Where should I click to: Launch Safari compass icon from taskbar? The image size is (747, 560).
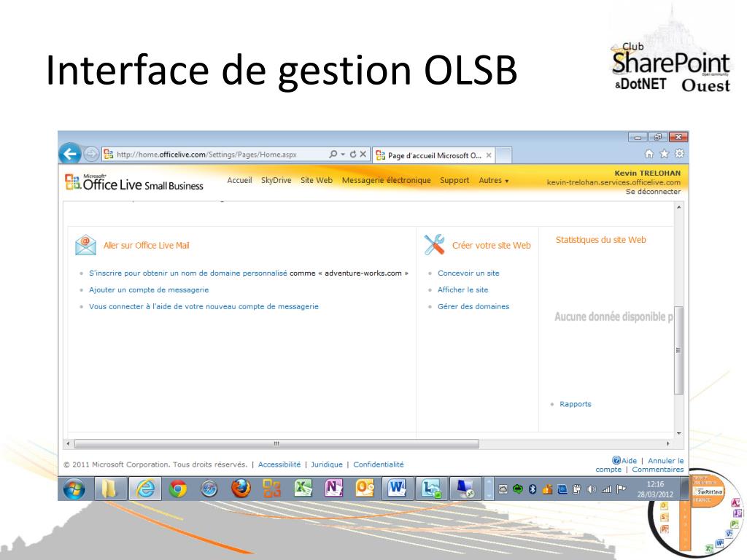(209, 489)
